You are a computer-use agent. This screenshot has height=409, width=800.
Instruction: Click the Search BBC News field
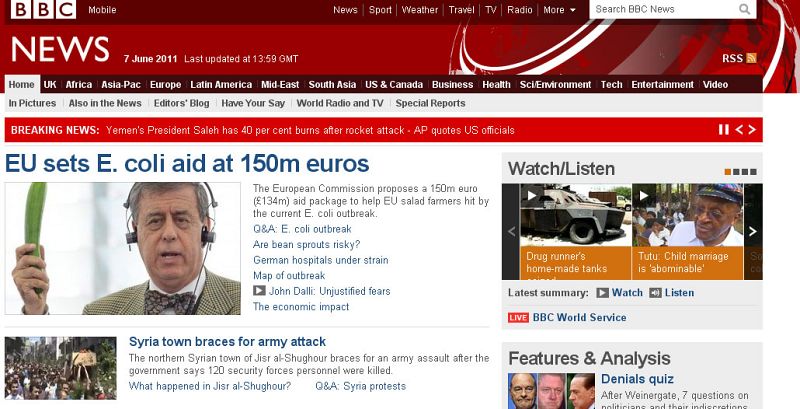coord(664,9)
